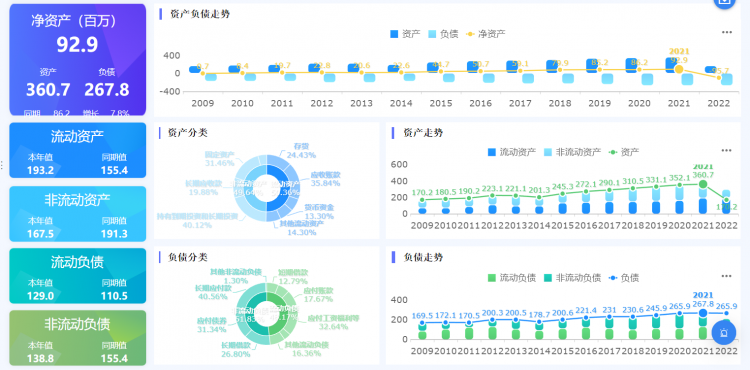
Task: Click the 360.7 资产 value in top card
Action: click(x=48, y=89)
